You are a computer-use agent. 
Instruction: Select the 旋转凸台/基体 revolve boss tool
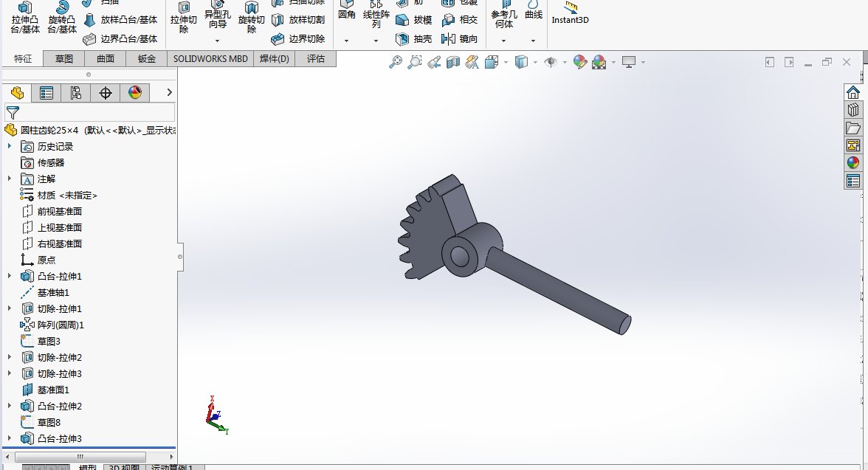pyautogui.click(x=62, y=17)
